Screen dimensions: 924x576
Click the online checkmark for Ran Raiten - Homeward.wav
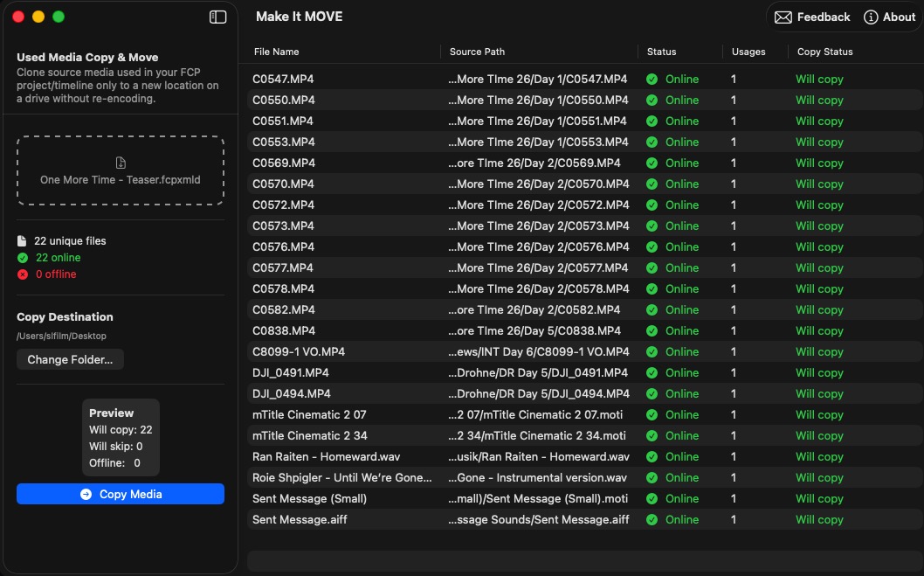point(652,457)
